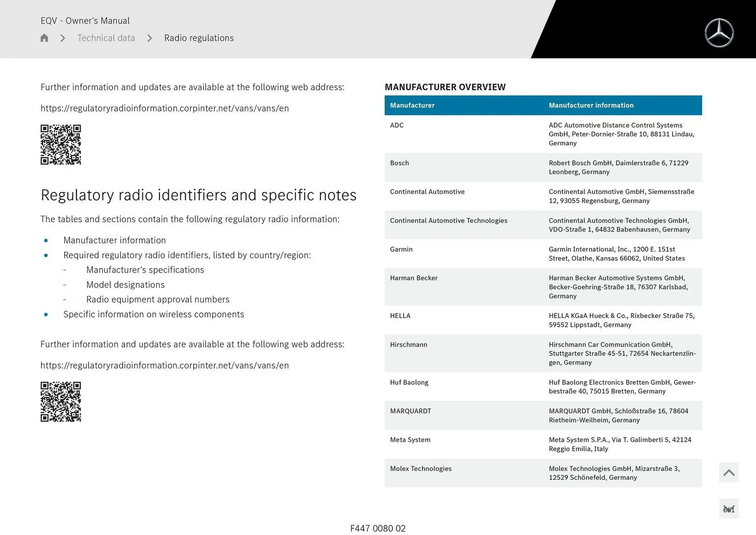Click the MANUFACTURER OVERVIEW heading

coord(445,87)
